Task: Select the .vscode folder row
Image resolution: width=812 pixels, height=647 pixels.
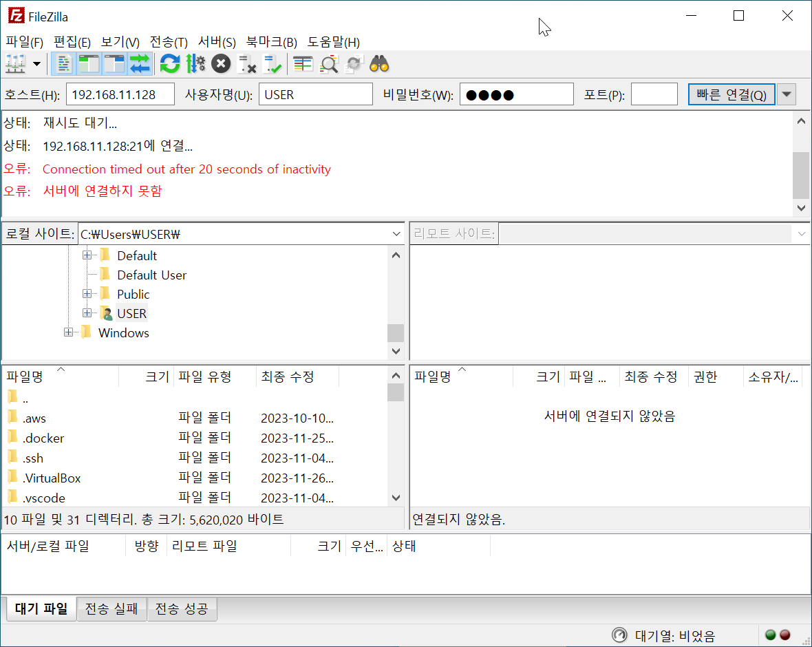Action: tap(194, 498)
